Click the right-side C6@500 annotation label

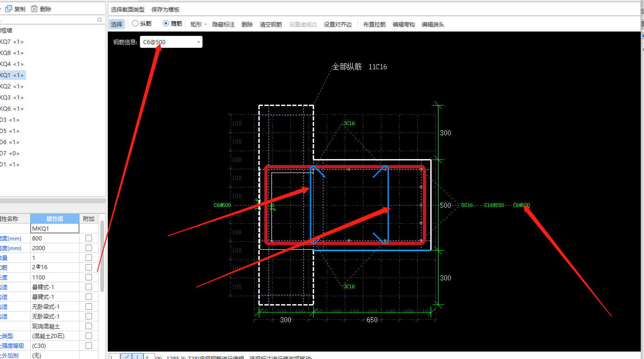[521, 205]
